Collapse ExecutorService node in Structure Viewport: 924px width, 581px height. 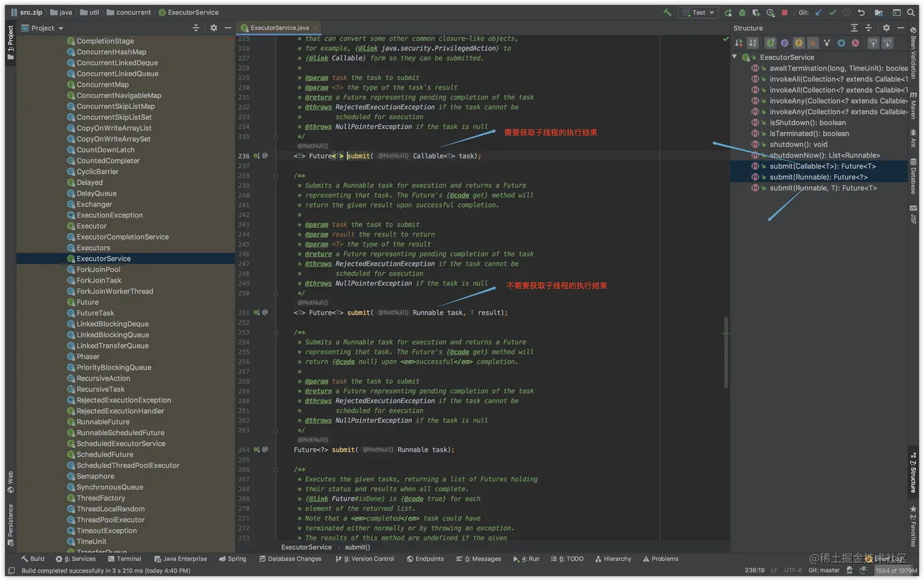[x=735, y=57]
